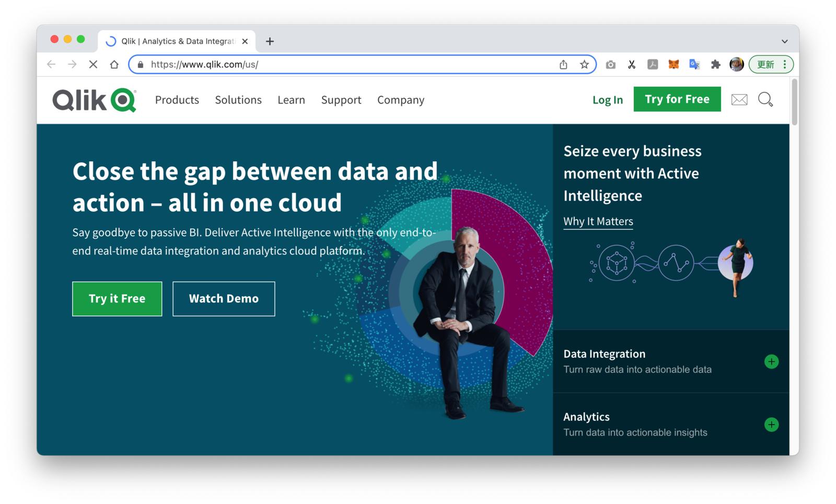Click the camera screenshot extension icon
Screen dimensions: 836x504
tap(610, 64)
